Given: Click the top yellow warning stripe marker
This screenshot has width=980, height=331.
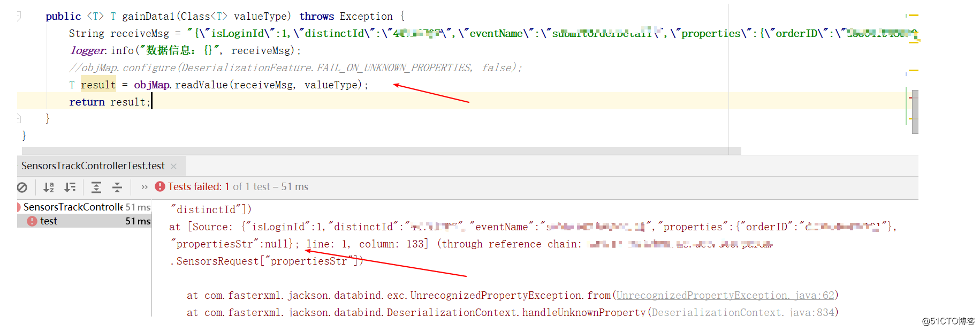Looking at the screenshot, I should (914, 16).
